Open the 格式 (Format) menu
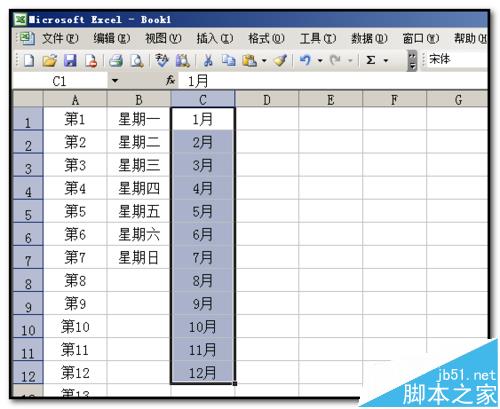This screenshot has width=500, height=409. click(x=266, y=39)
